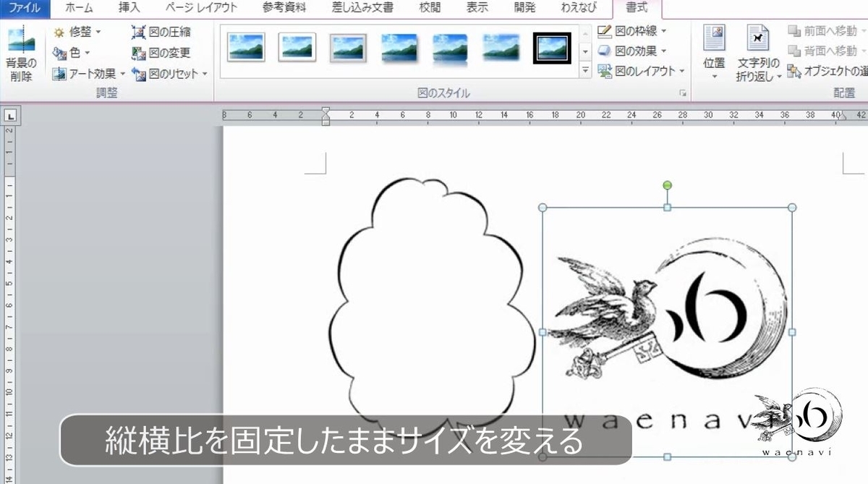Click the top-right corner handle of selected picture
Viewport: 868px width, 484px height.
[791, 208]
